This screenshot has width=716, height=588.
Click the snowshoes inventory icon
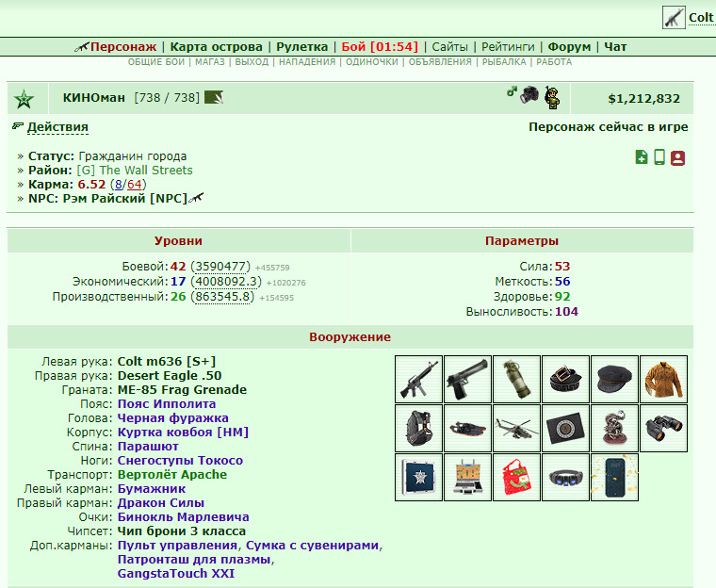pos(467,428)
